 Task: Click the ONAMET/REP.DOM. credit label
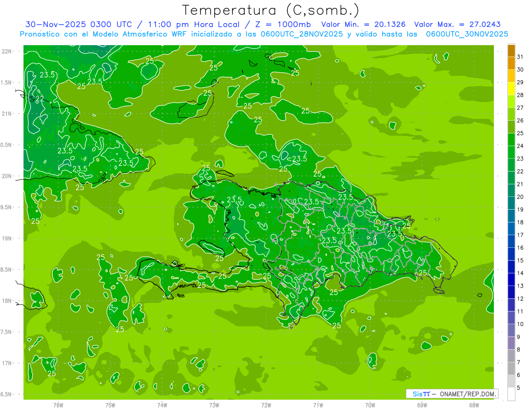point(468,394)
